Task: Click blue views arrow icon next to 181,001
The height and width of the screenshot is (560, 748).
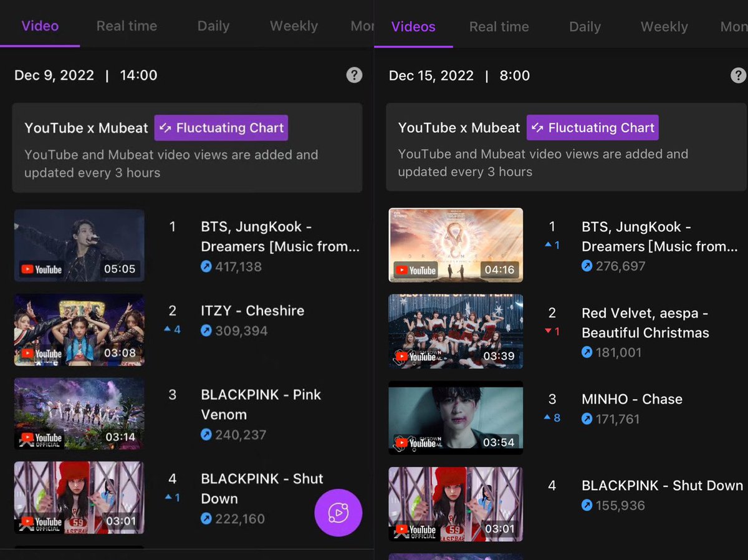Action: [587, 352]
